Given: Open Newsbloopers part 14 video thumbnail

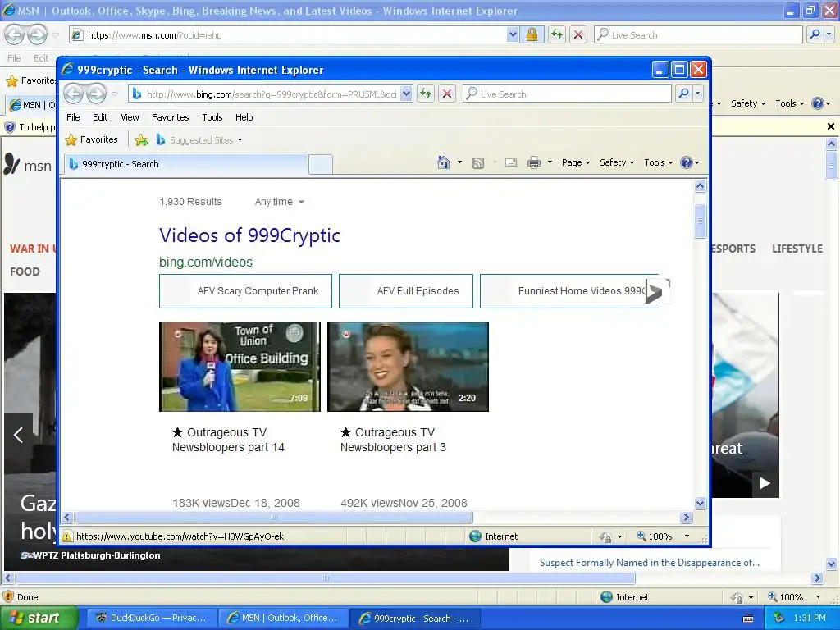Looking at the screenshot, I should pos(240,367).
